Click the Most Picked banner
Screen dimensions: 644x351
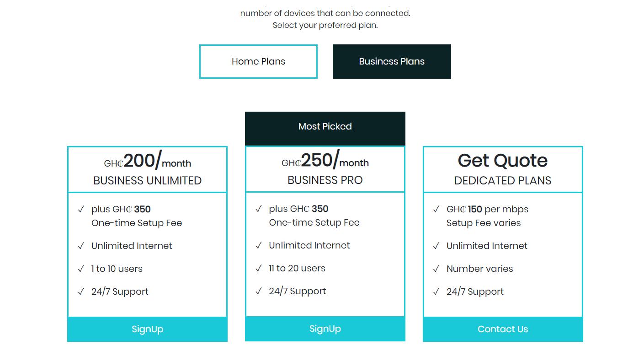(325, 126)
